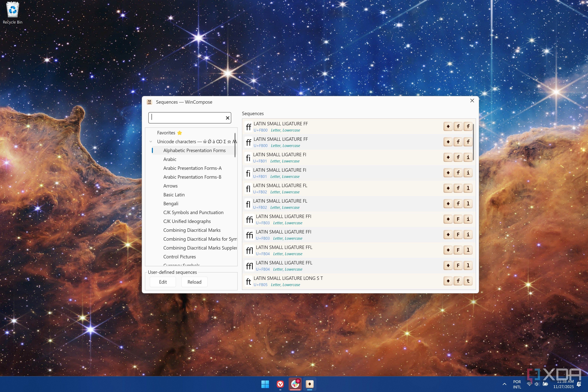Click the category list scrollbar
The image size is (588, 392).
[x=235, y=145]
